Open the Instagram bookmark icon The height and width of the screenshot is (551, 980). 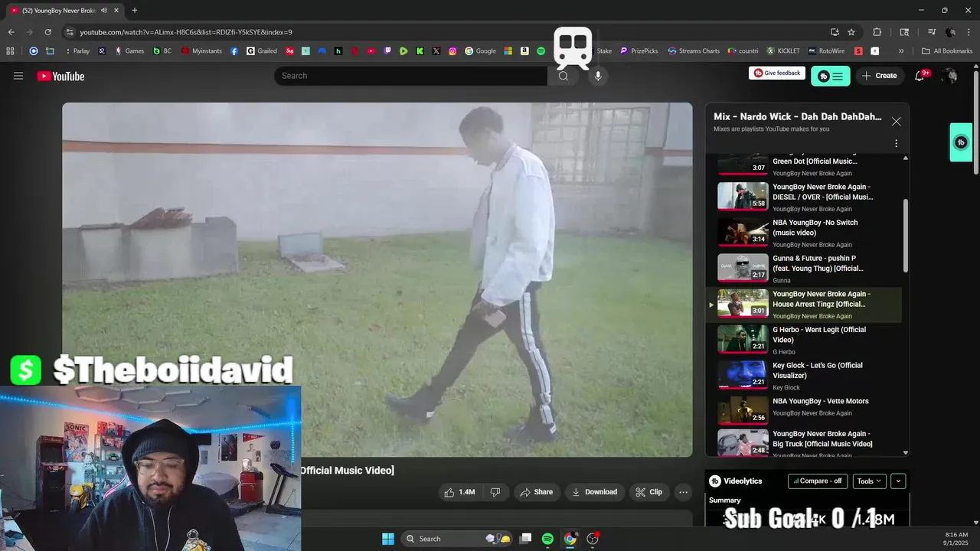point(452,51)
